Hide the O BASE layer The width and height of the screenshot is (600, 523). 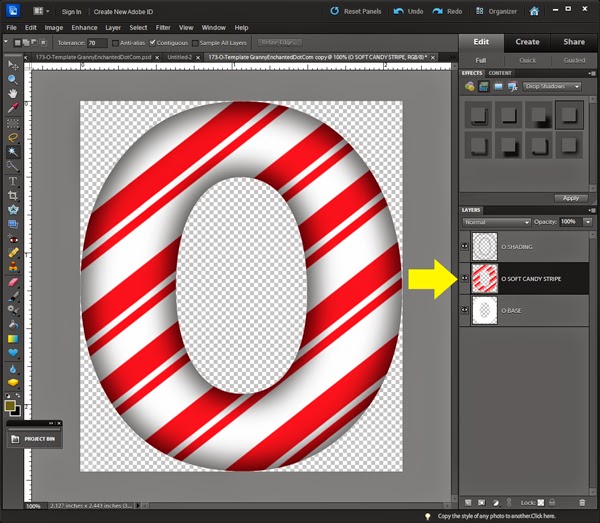coord(465,310)
